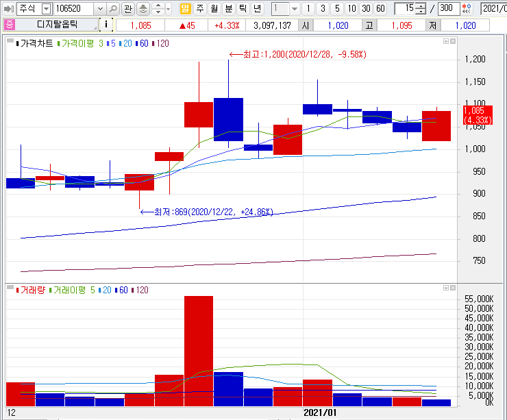507x420 pixels.
Task: Open the 주식 market type dropdown
Action: click(x=47, y=9)
